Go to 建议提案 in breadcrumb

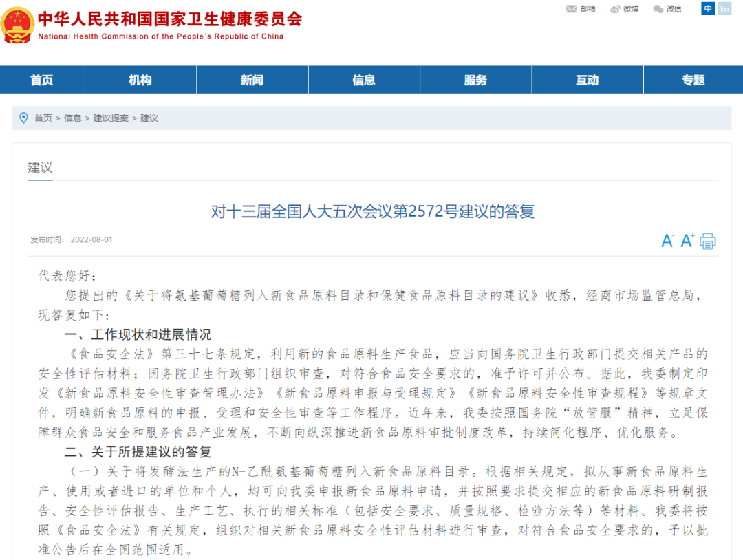pos(111,118)
